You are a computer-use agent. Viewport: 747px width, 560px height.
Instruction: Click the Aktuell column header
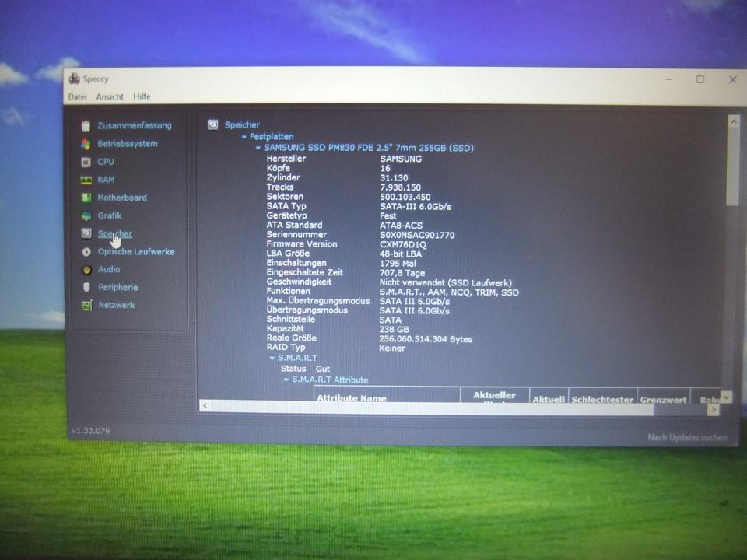coord(549,399)
